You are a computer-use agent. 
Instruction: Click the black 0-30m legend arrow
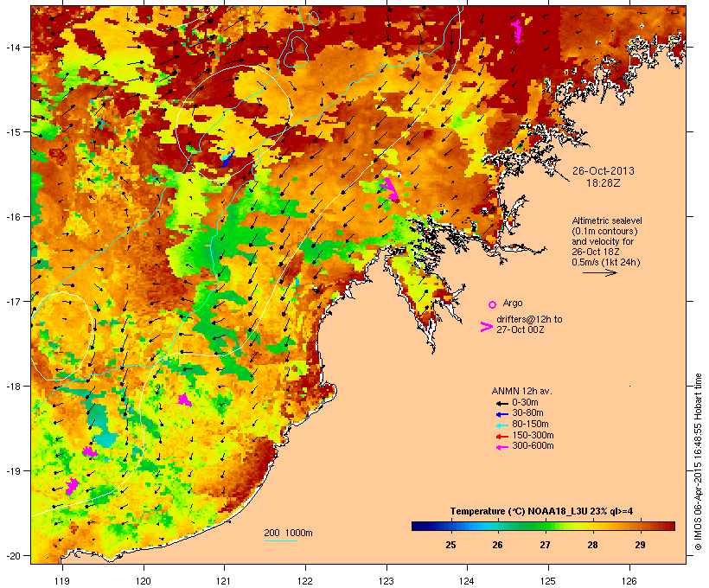(x=501, y=403)
